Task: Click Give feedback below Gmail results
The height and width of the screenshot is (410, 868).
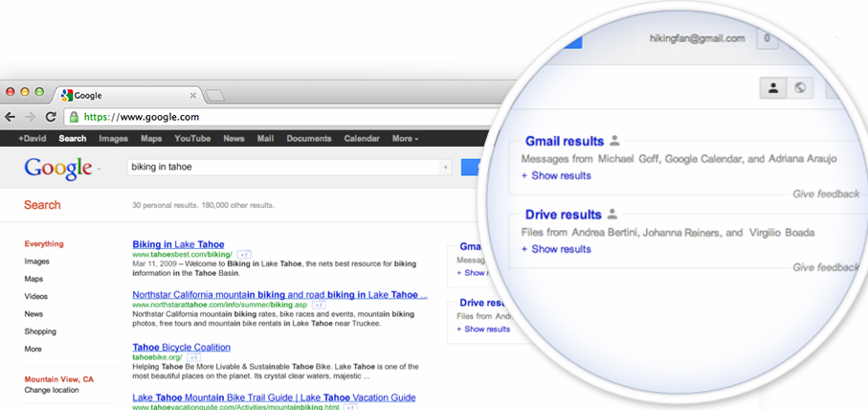Action: click(x=826, y=194)
